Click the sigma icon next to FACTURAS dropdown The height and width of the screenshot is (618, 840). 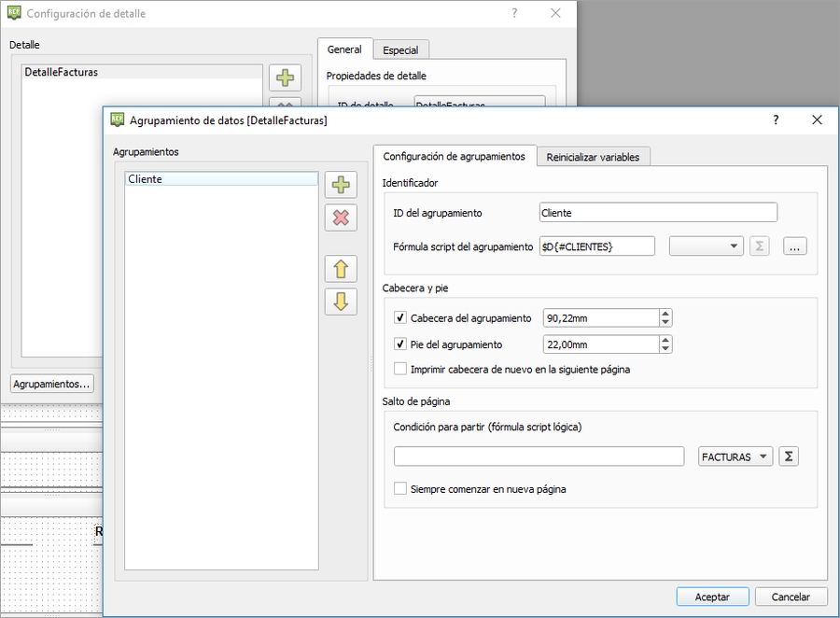pyautogui.click(x=789, y=456)
